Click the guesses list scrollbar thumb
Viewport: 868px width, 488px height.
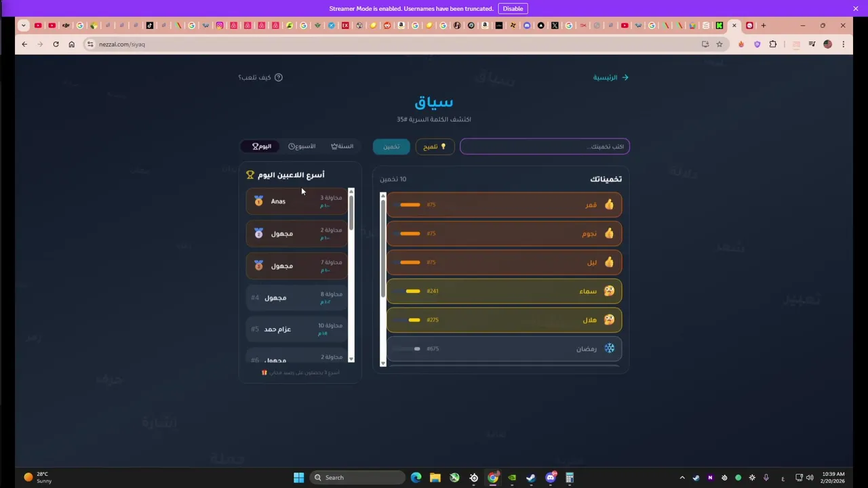pyautogui.click(x=382, y=247)
